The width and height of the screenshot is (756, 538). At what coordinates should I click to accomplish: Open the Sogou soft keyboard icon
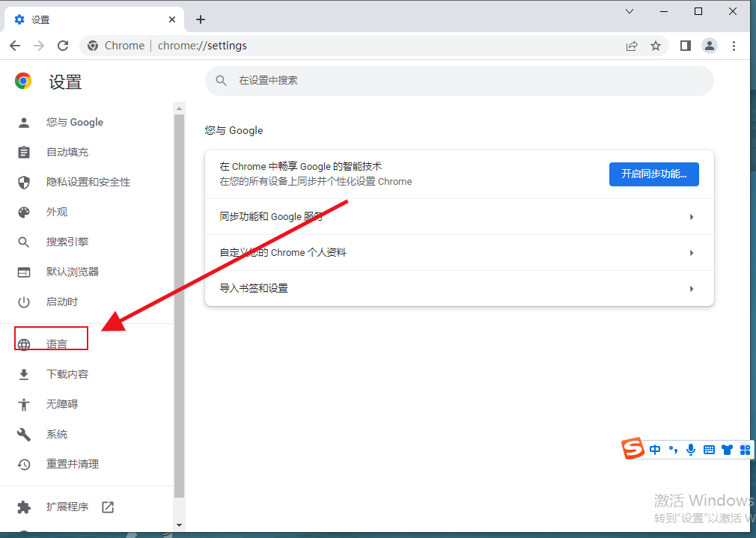click(710, 450)
